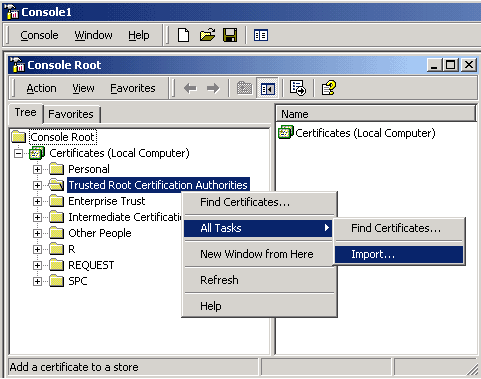Open the toolbar Help question mark icon
Screen dimensions: 481x379
coord(329,88)
